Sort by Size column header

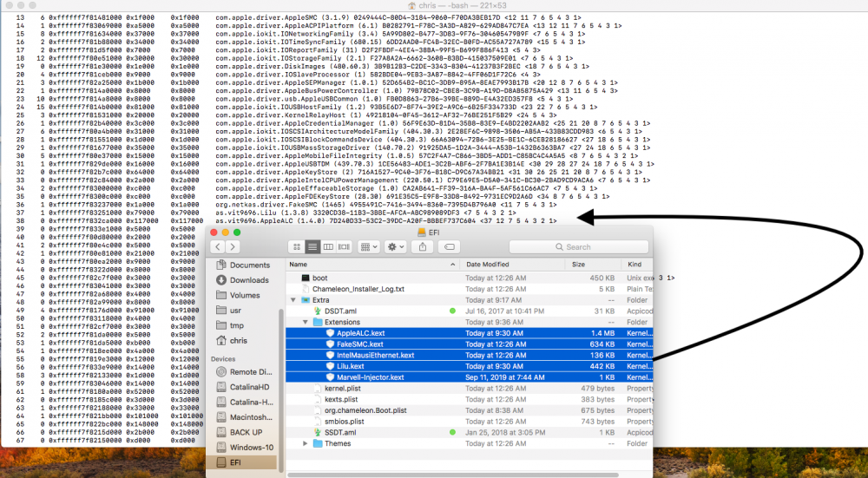point(594,265)
